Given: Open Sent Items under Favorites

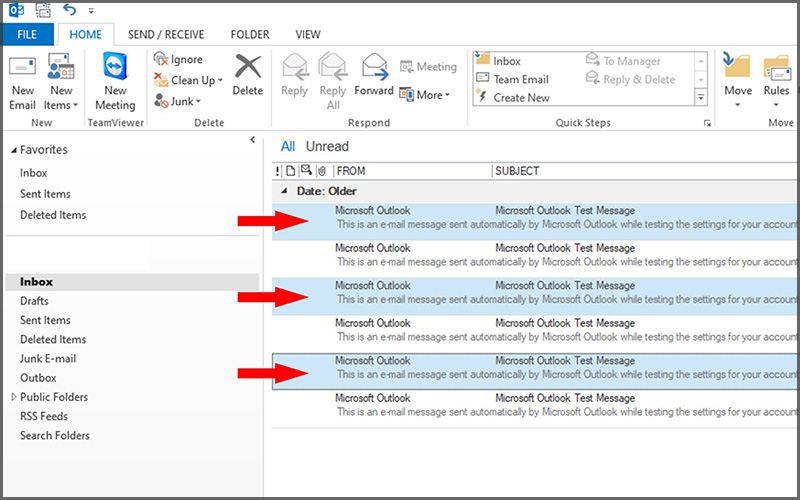Looking at the screenshot, I should click(45, 194).
